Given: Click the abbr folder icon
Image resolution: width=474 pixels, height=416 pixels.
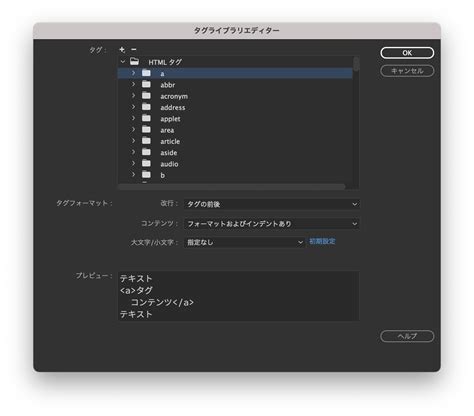Looking at the screenshot, I should 146,84.
